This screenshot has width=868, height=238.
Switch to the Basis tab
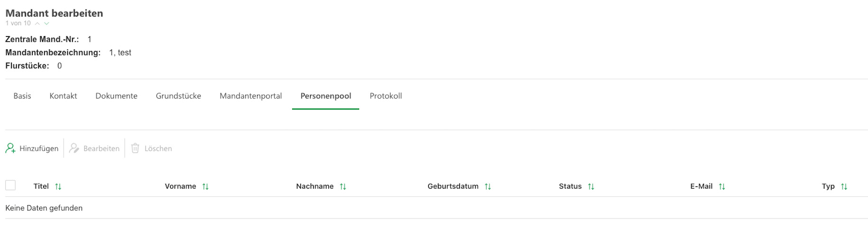pos(22,96)
